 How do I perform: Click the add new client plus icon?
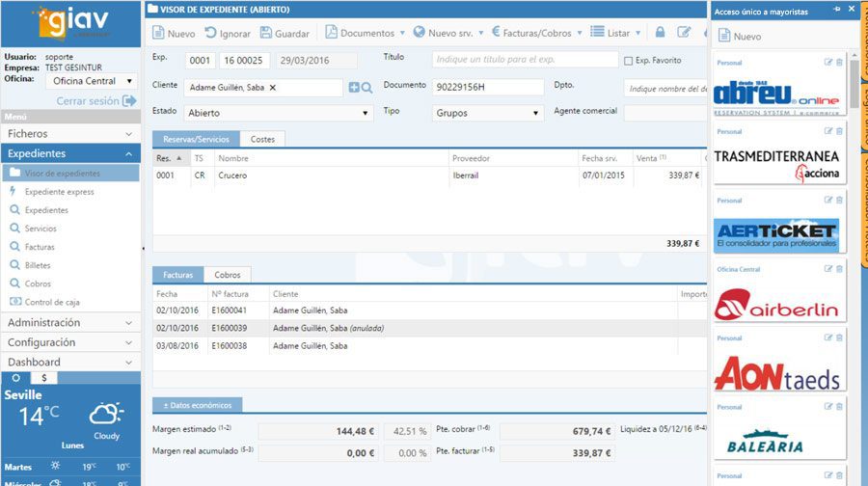pos(354,88)
